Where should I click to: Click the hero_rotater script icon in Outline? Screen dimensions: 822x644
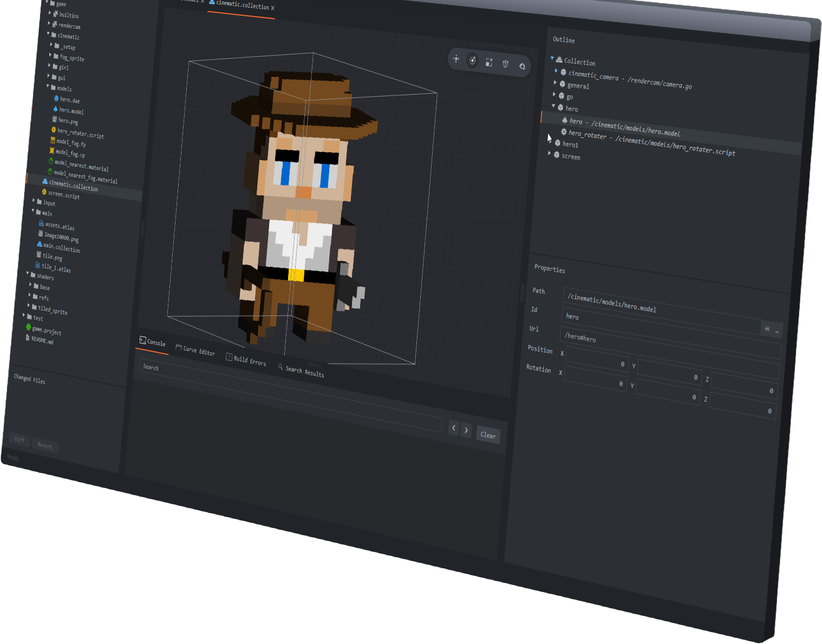click(564, 132)
